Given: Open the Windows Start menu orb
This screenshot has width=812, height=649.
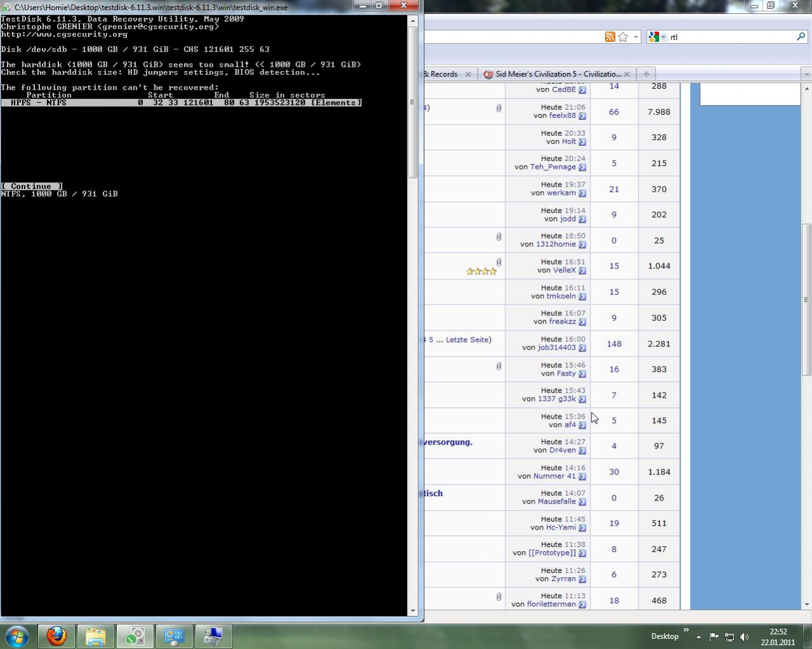Looking at the screenshot, I should 17,636.
